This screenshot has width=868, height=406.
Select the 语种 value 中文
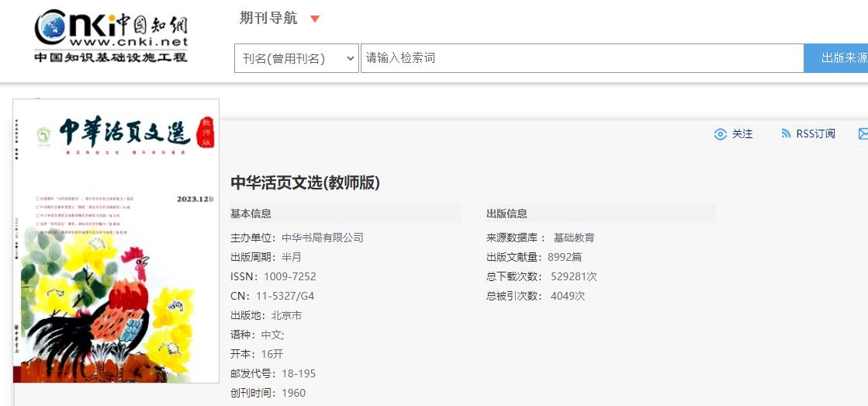tap(272, 335)
